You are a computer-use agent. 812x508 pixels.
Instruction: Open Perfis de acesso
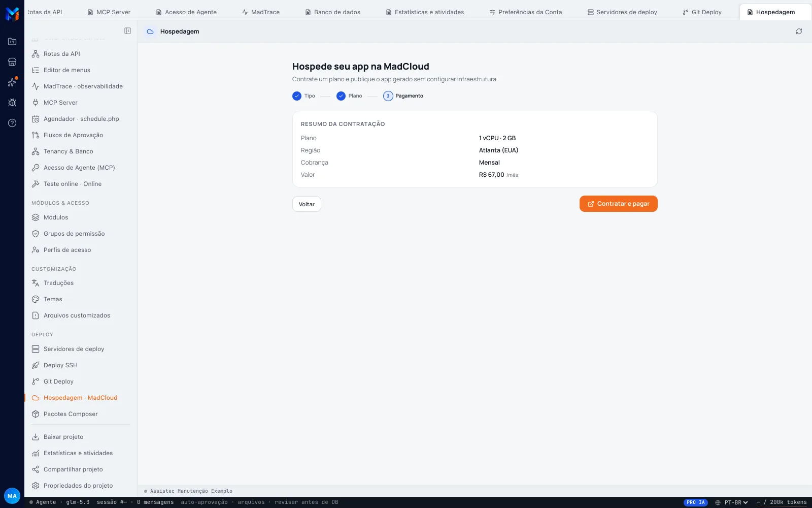(x=81, y=250)
